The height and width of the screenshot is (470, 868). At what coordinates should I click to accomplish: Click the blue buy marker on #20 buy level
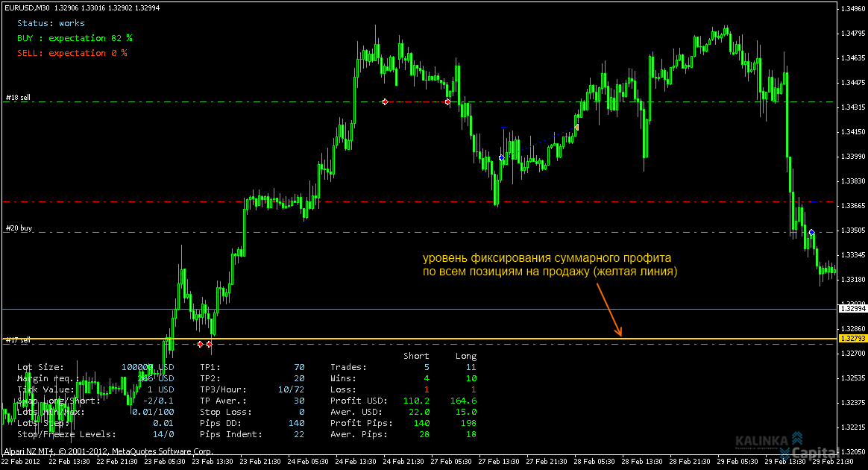[x=811, y=233]
